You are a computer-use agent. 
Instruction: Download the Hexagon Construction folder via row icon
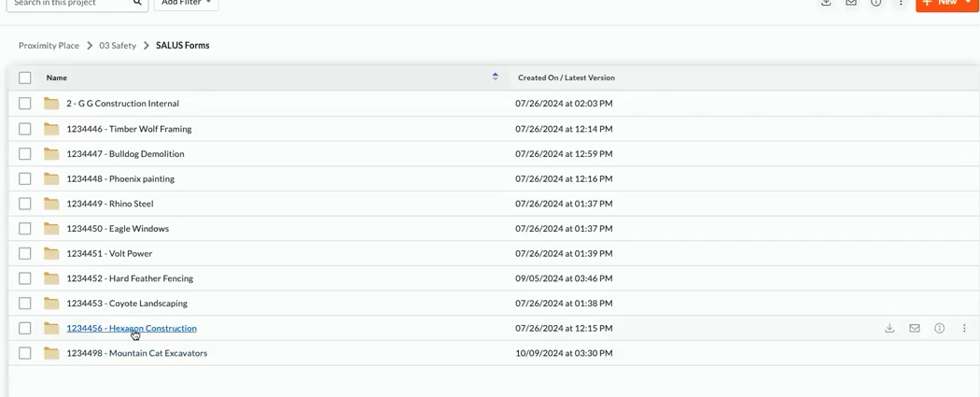point(889,328)
